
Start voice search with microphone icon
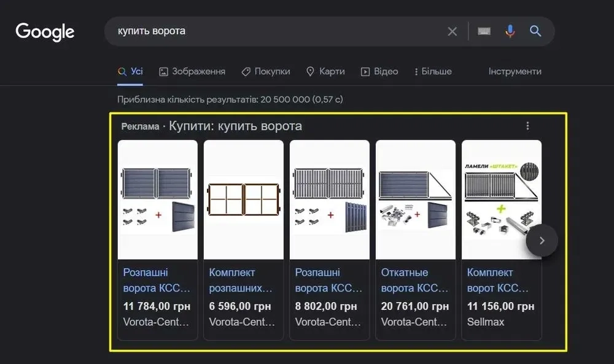[x=510, y=31]
